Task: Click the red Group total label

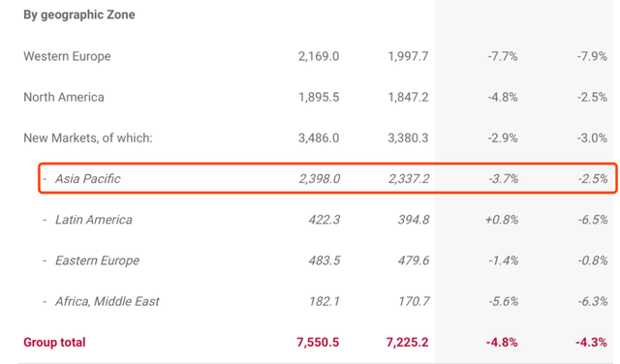Action: pos(54,343)
